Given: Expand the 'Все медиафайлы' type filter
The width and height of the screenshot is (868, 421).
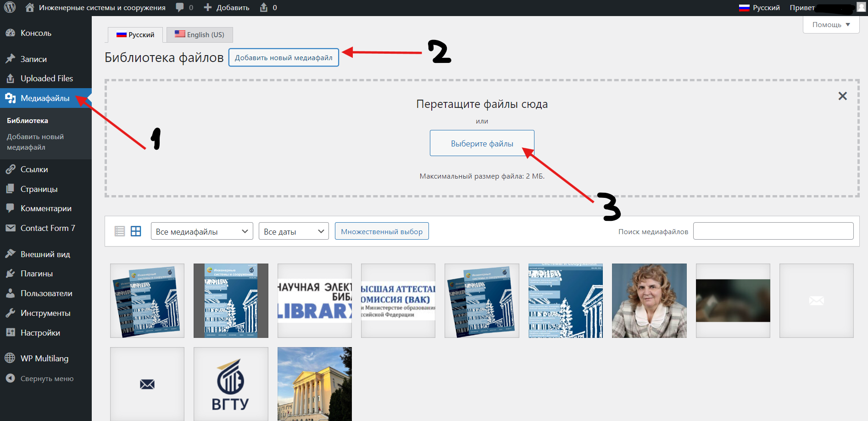Looking at the screenshot, I should coord(202,231).
